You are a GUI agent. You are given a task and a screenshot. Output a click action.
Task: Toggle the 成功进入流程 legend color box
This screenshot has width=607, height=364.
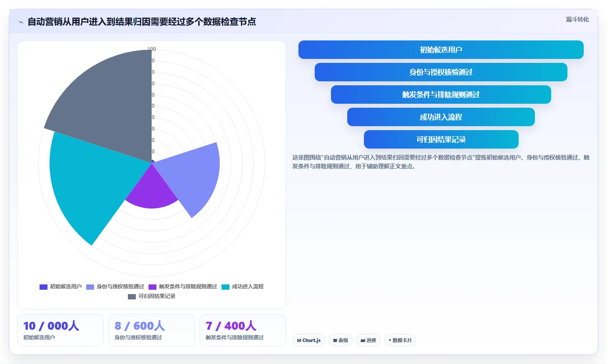pos(225,287)
